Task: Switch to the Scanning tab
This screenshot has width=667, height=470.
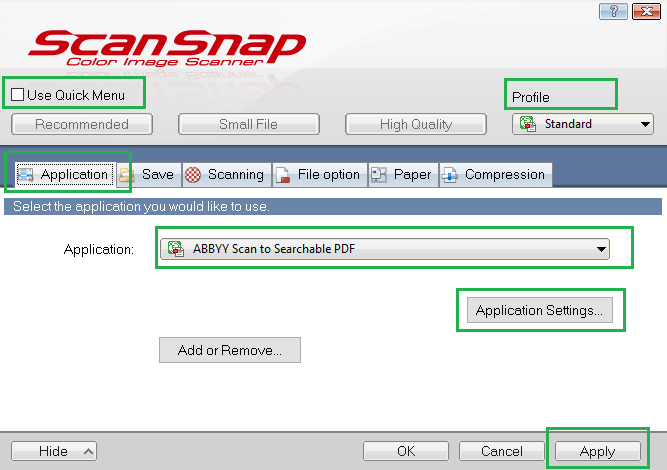Action: pyautogui.click(x=227, y=175)
